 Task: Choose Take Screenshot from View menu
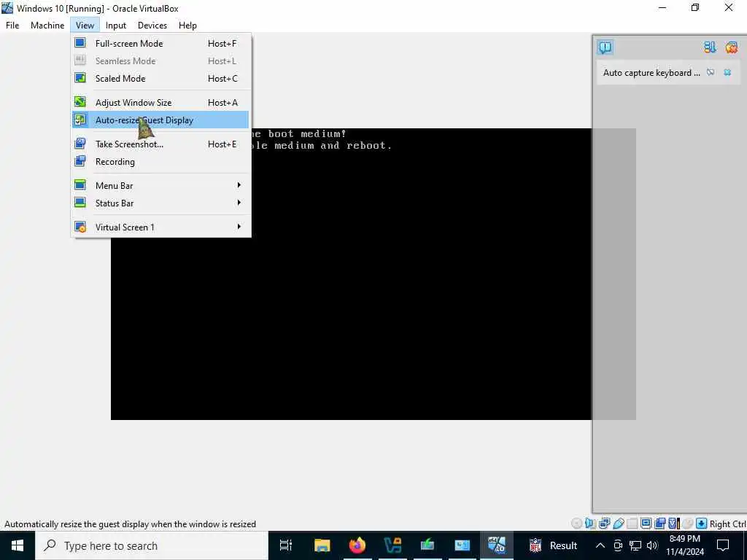point(160,144)
